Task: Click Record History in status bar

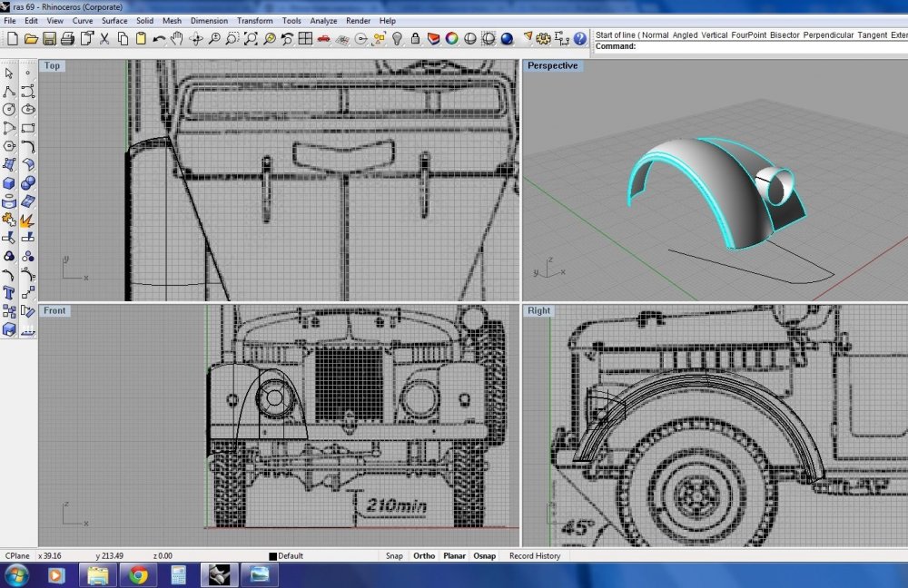Action: tap(535, 556)
